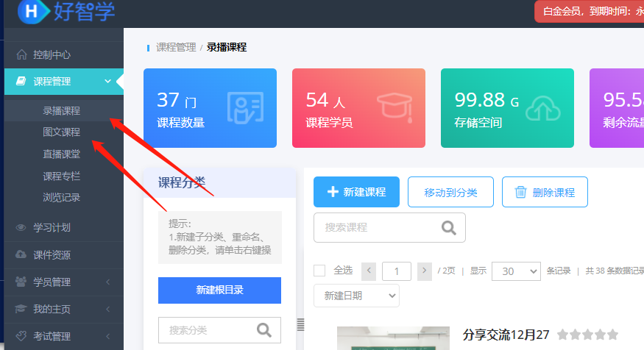Viewport: 644px width, 350px height.
Task: Click the 好智学 H logo icon
Action: click(33, 11)
